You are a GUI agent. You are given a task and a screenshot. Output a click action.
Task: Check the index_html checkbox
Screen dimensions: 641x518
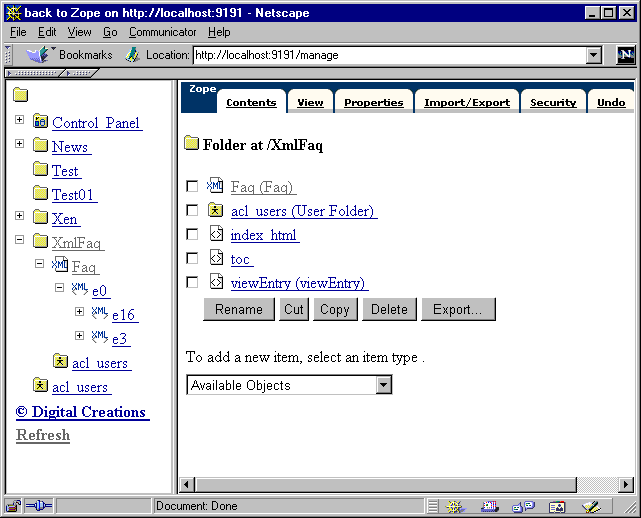pyautogui.click(x=192, y=234)
